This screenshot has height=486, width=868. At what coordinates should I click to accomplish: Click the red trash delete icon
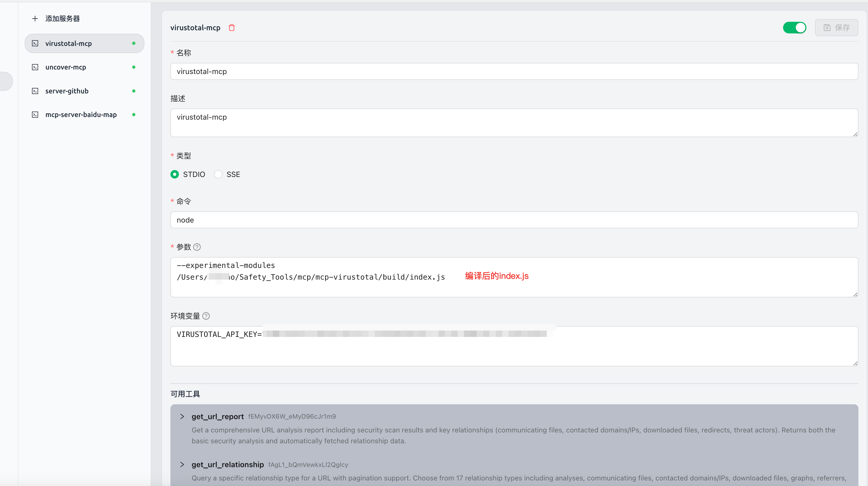(x=231, y=28)
